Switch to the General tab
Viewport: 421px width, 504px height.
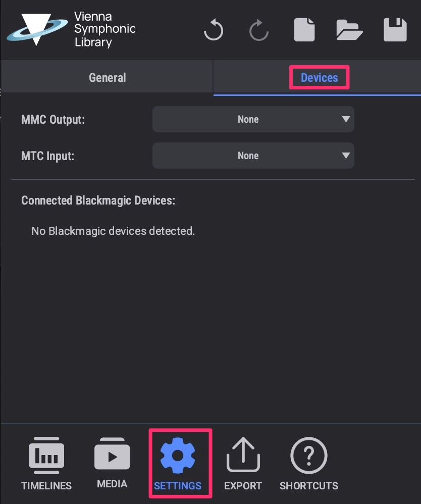[x=107, y=78]
